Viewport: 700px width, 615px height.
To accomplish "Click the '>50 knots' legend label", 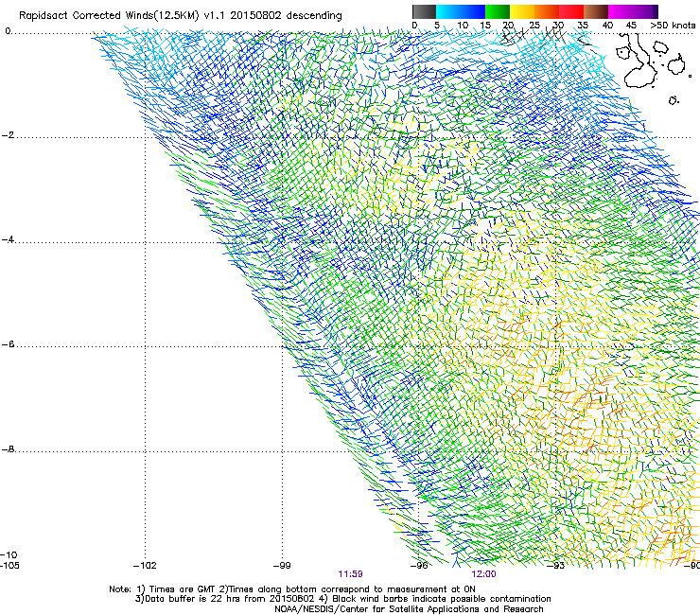I will (673, 26).
